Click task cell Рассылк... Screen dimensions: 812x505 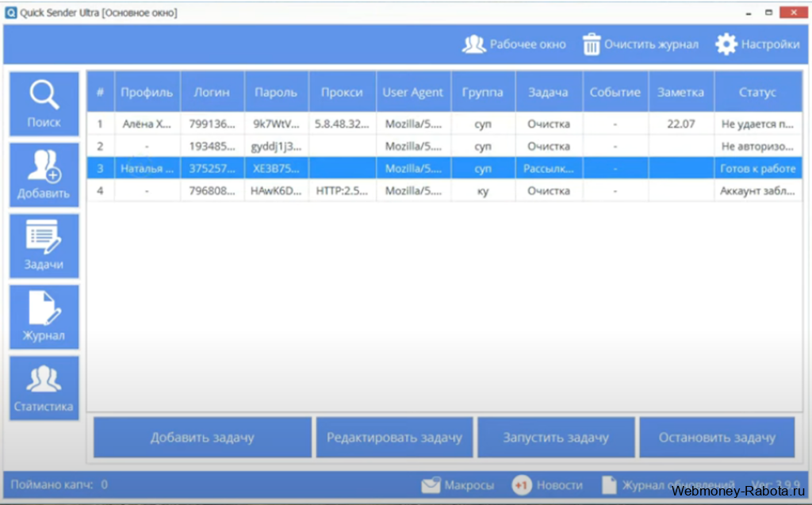click(549, 168)
